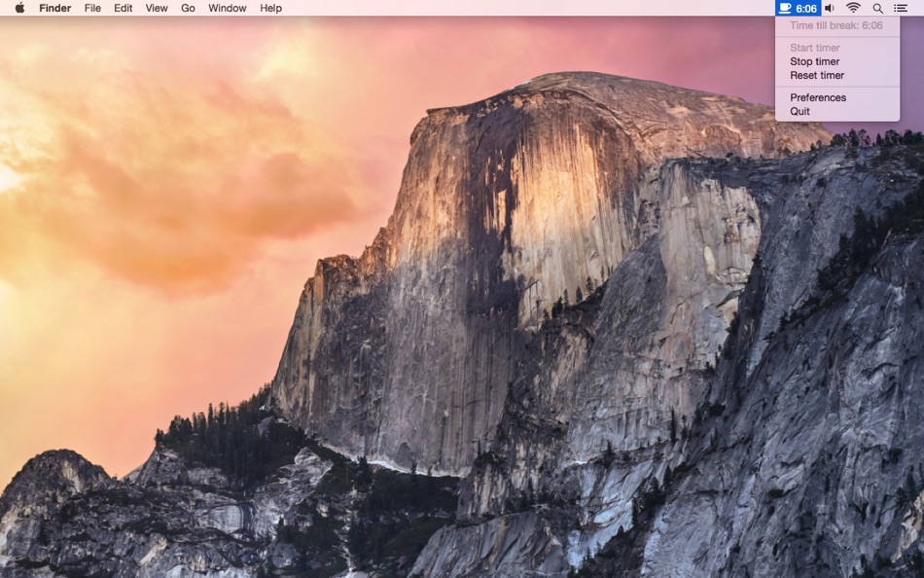Screen dimensions: 924x578
Task: Open the volume speaker menu
Action: pos(829,8)
